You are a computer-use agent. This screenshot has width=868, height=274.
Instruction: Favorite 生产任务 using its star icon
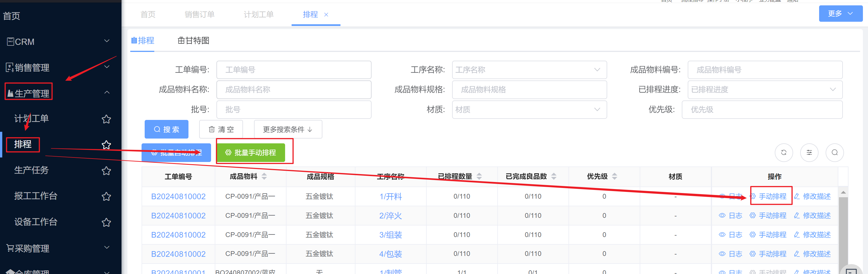pyautogui.click(x=106, y=171)
